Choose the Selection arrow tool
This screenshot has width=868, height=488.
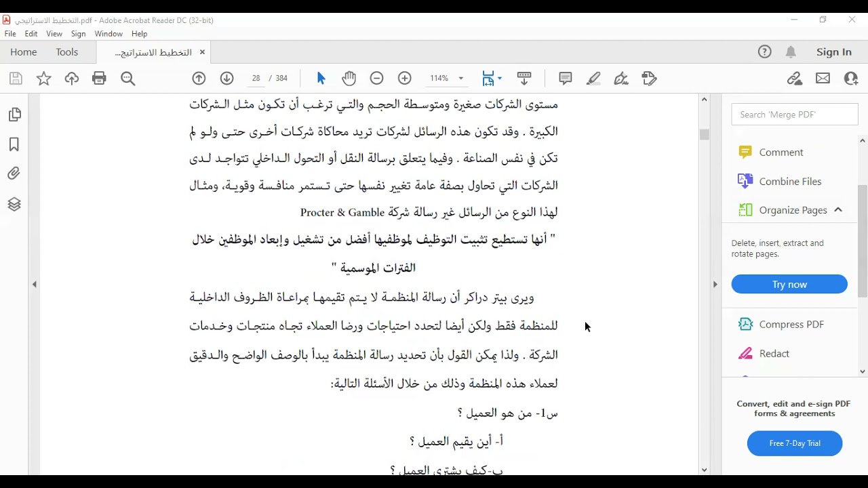pyautogui.click(x=321, y=79)
